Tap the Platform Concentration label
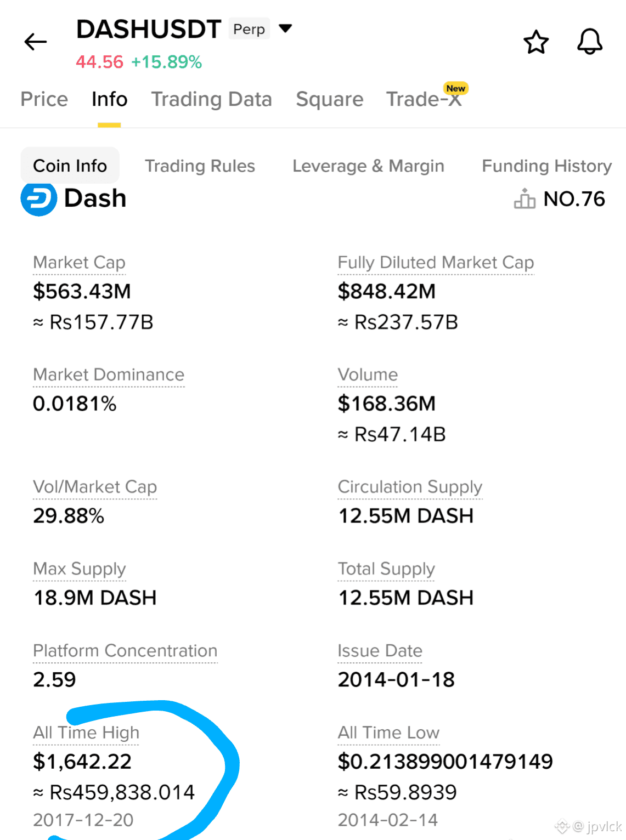This screenshot has width=626, height=840. point(125,651)
